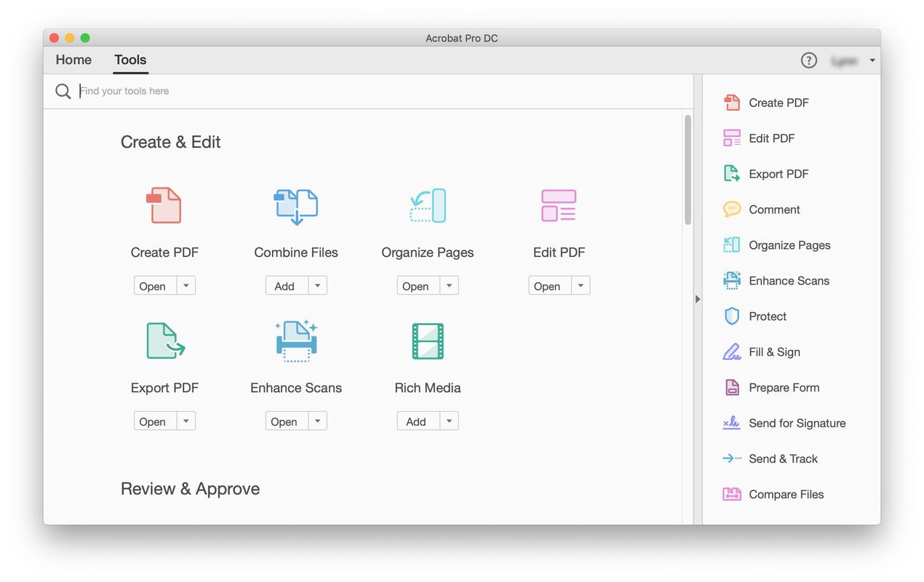Click the Compare Files sidebar icon
Image resolution: width=924 pixels, height=582 pixels.
[x=730, y=494]
